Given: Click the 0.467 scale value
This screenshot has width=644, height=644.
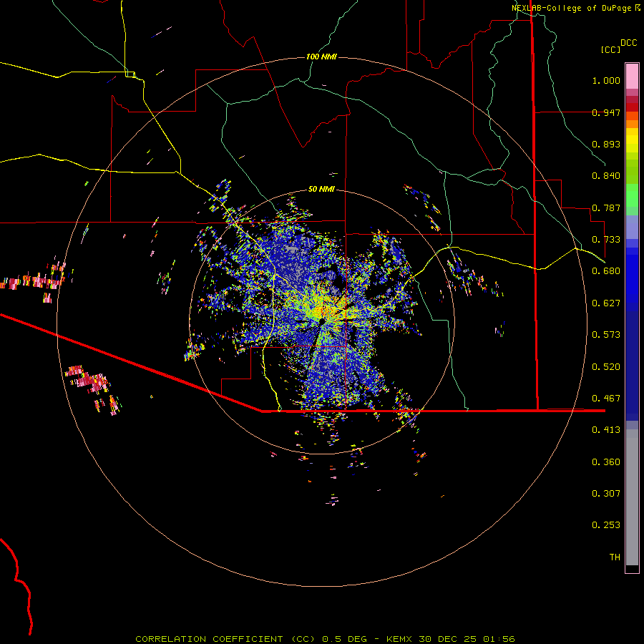Looking at the screenshot, I should [606, 399].
